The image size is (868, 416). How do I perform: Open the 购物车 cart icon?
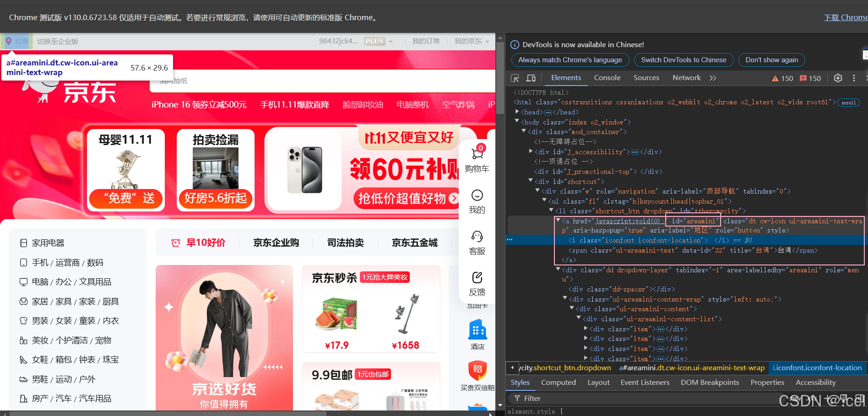click(477, 154)
